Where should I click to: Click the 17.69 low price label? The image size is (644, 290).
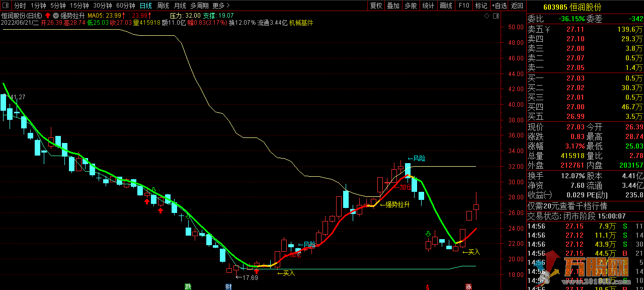(247, 277)
